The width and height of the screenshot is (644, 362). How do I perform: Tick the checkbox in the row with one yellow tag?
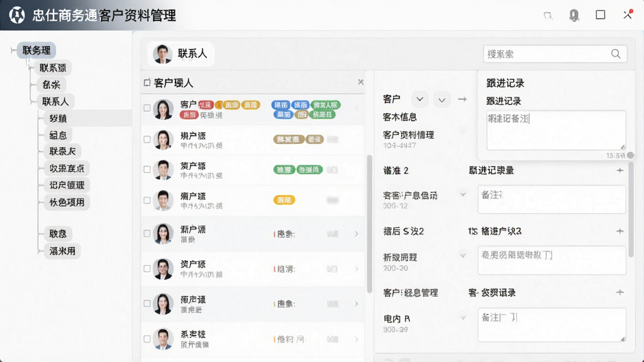pyautogui.click(x=147, y=200)
